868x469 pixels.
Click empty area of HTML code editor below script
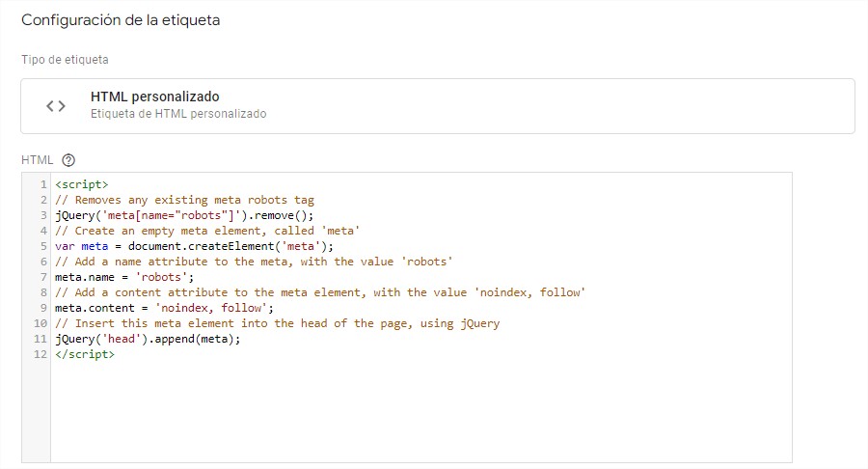(420, 412)
